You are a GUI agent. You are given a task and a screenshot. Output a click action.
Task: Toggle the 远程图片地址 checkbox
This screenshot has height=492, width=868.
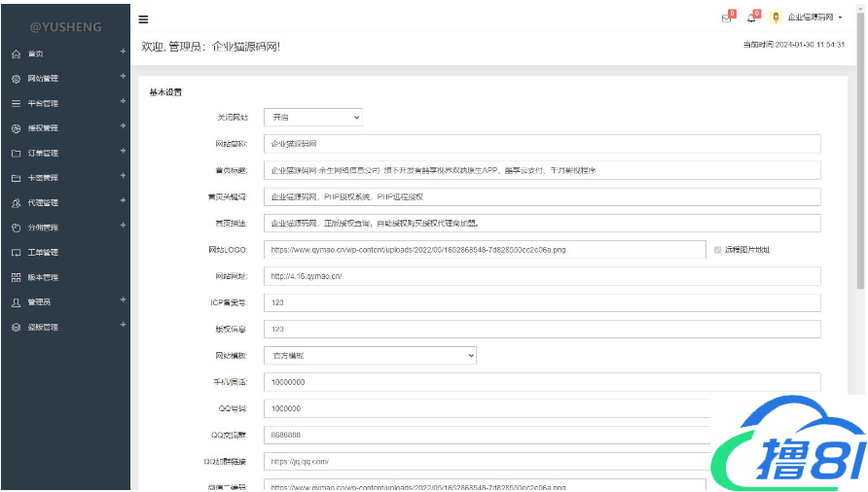[x=718, y=250]
